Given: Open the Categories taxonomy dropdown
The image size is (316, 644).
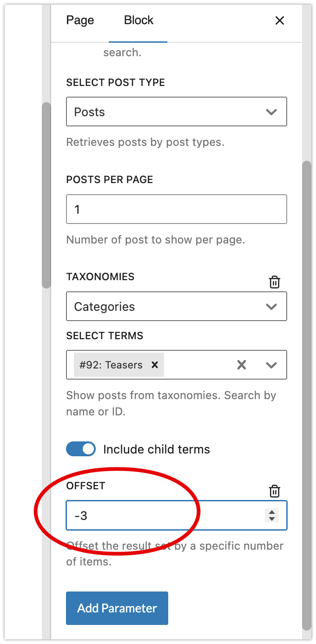Looking at the screenshot, I should tap(177, 306).
